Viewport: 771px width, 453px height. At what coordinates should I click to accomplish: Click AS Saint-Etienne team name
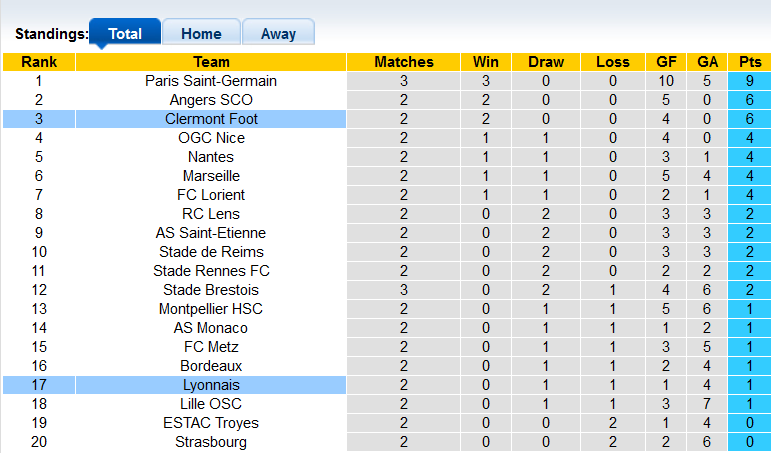[211, 233]
